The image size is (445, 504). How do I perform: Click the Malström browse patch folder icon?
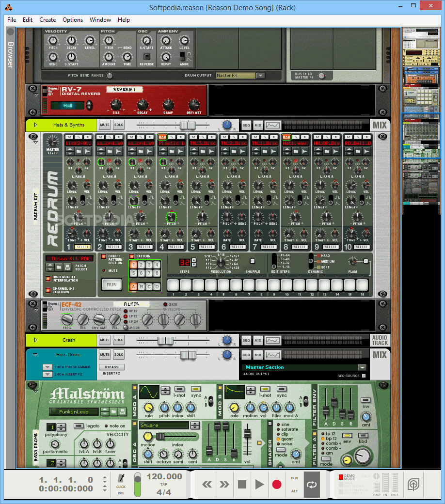tap(113, 411)
